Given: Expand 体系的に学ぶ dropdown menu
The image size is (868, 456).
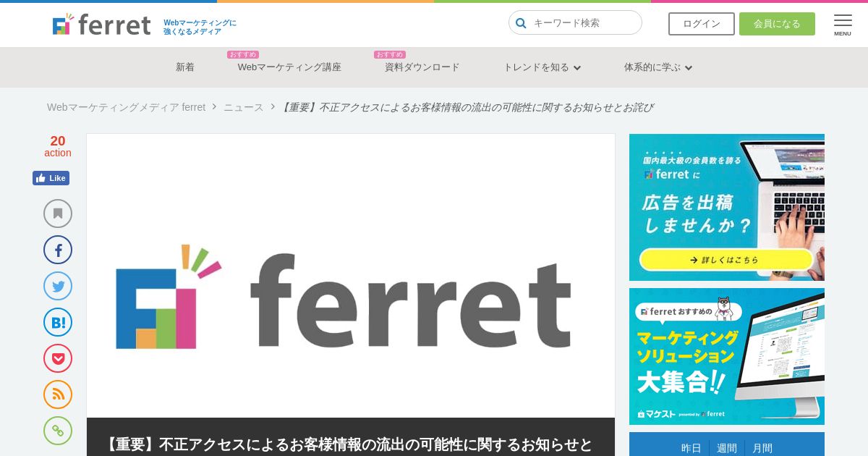Looking at the screenshot, I should 658,67.
